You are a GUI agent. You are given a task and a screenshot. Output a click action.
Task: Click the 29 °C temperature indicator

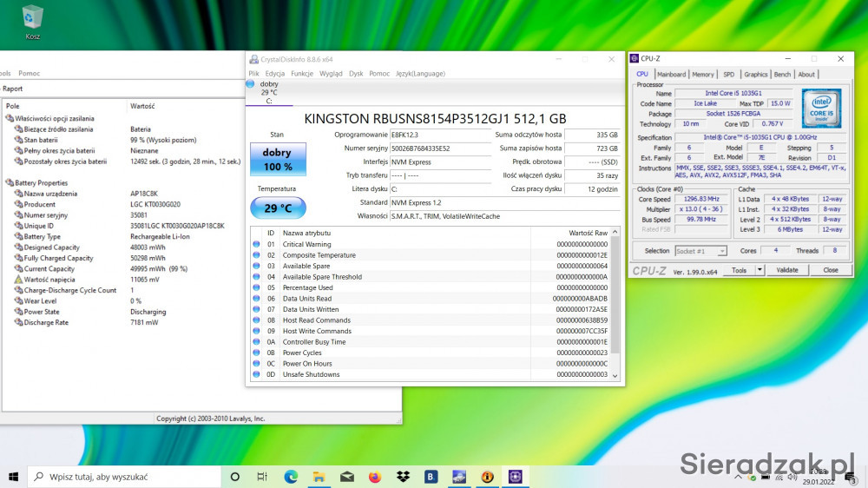point(278,208)
